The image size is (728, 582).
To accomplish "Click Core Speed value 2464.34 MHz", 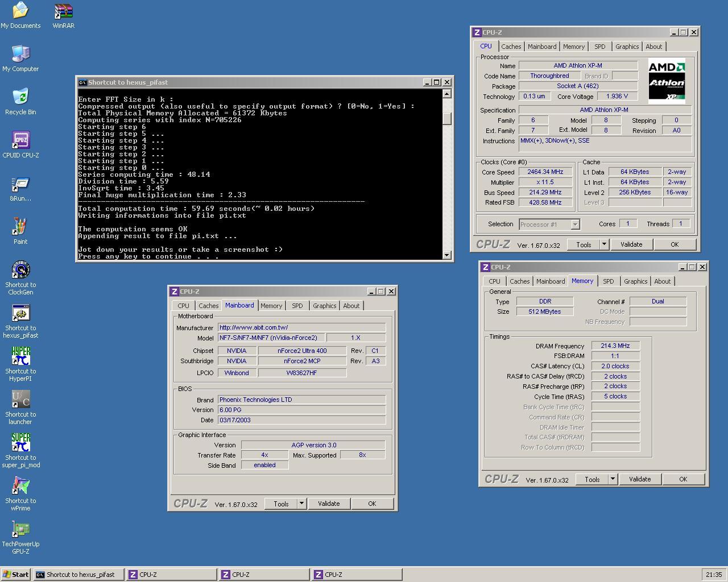I will point(545,172).
